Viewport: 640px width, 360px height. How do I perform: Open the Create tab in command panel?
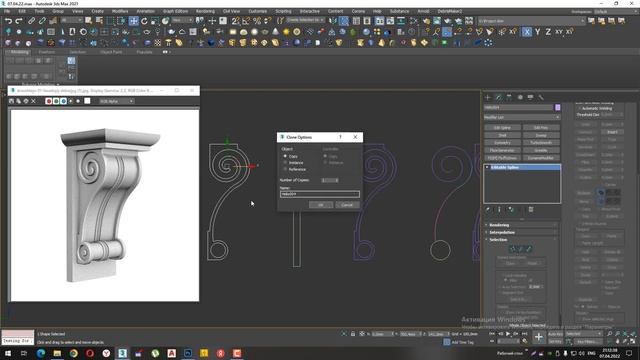click(488, 97)
